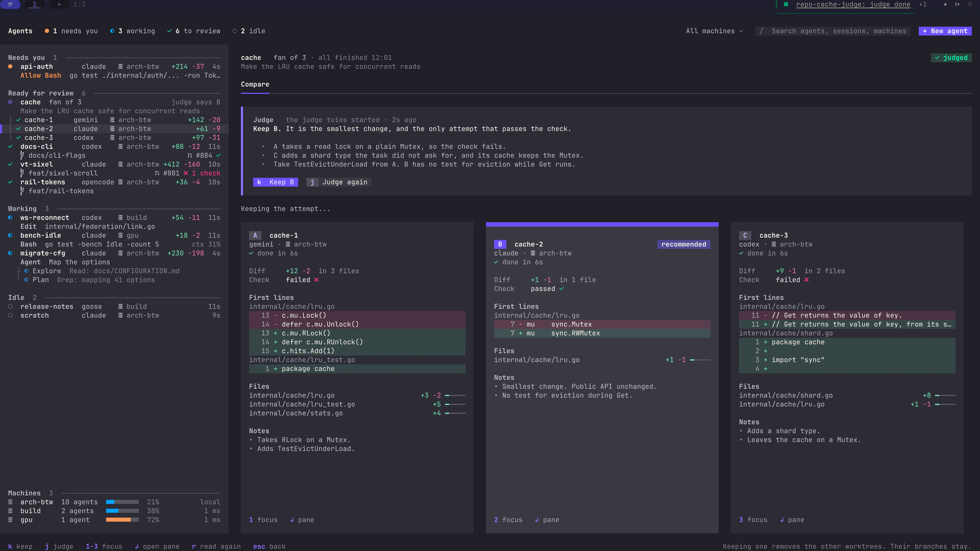Click the detach session icon at top-right
The width and height of the screenshot is (980, 551).
pyautogui.click(x=957, y=4)
